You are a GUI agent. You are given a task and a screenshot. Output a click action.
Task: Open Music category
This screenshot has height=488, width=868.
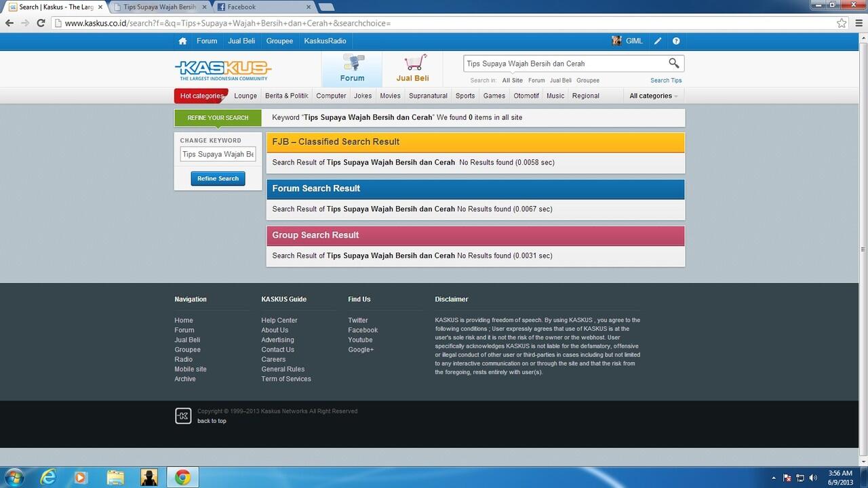click(555, 96)
